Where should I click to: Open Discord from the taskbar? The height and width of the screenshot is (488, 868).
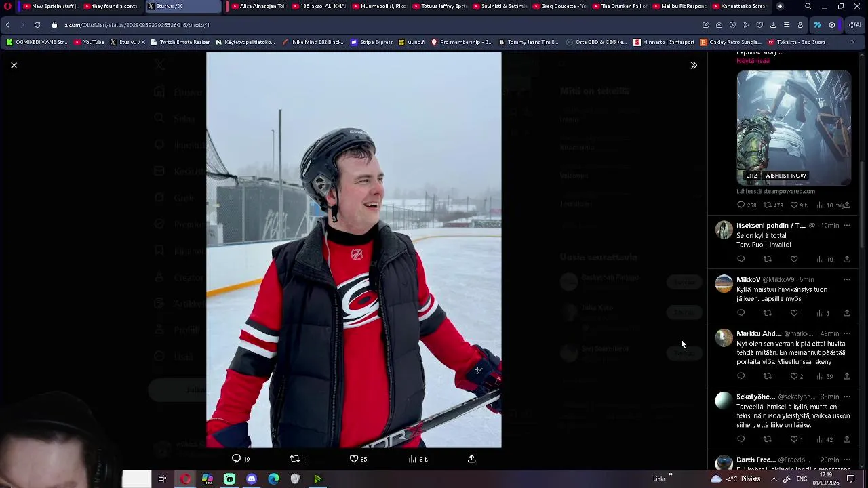252,479
